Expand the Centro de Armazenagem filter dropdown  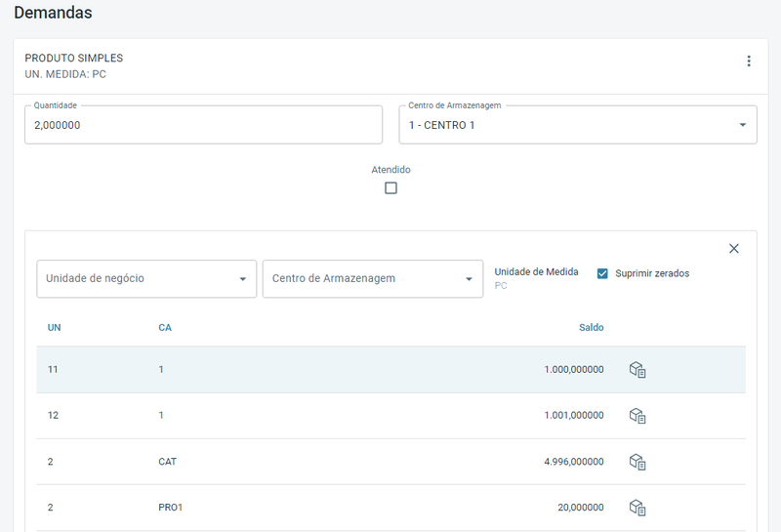pos(372,279)
